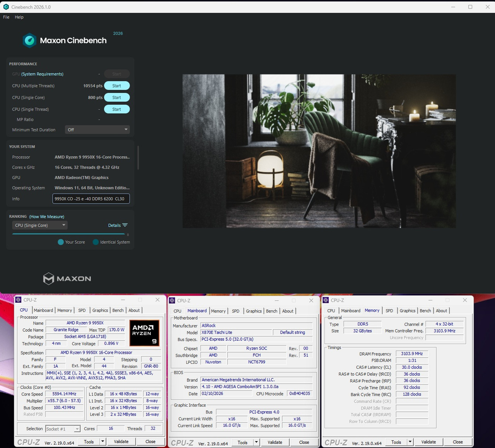This screenshot has width=495, height=448.
Task: Click the Info text field
Action: 91,199
